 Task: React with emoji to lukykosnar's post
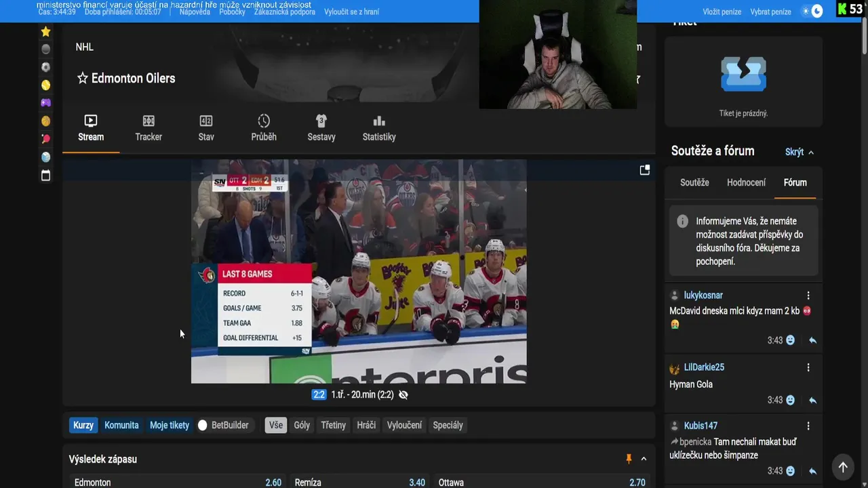click(790, 340)
